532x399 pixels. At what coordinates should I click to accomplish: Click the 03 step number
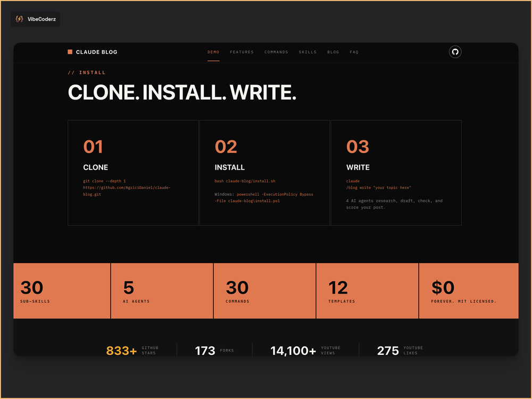pyautogui.click(x=358, y=147)
